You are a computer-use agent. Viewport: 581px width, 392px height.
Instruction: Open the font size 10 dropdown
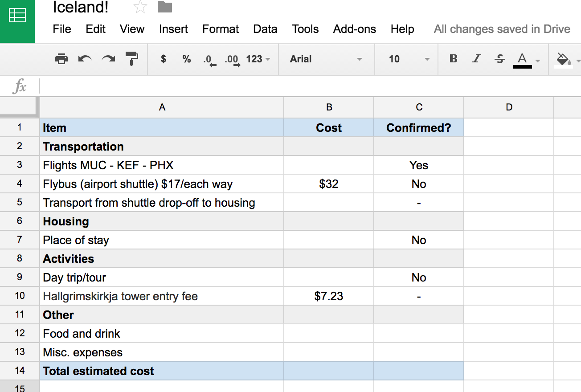(405, 58)
